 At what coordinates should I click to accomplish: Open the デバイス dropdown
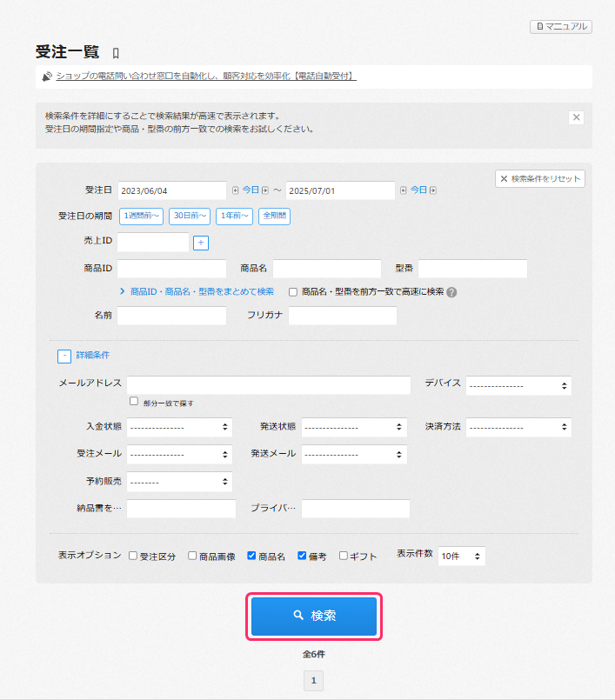(x=518, y=386)
